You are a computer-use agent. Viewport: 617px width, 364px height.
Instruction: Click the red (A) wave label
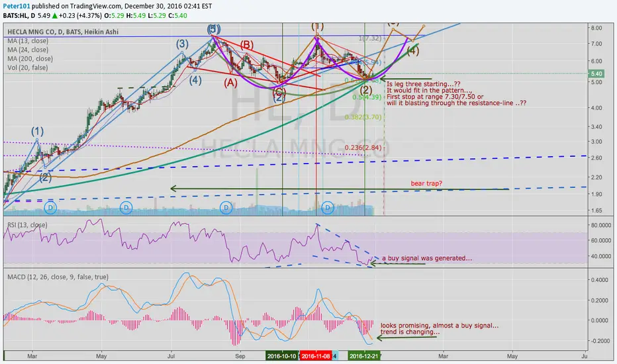(230, 83)
